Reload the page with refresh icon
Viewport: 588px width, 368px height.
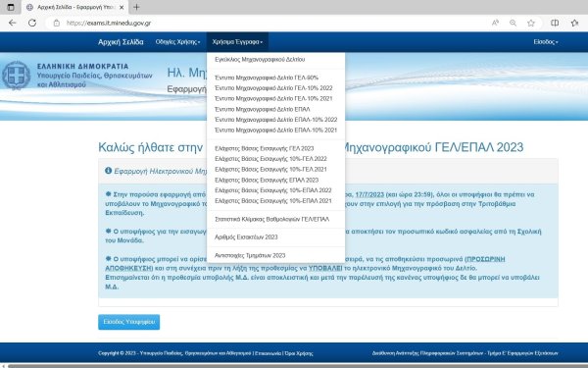[x=32, y=23]
